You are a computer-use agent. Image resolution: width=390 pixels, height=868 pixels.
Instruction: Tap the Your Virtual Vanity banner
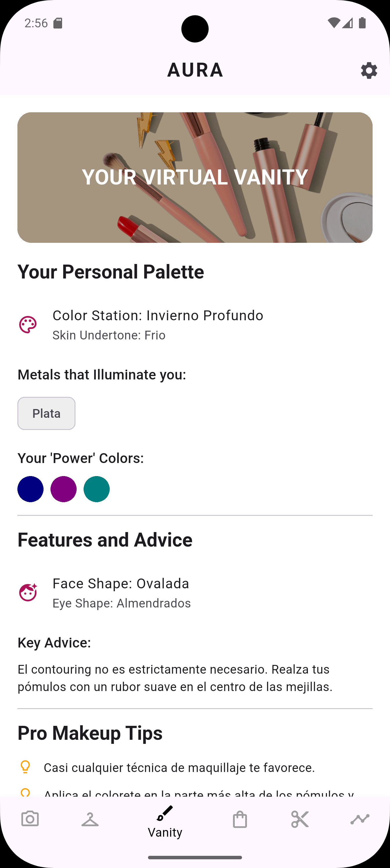[195, 177]
